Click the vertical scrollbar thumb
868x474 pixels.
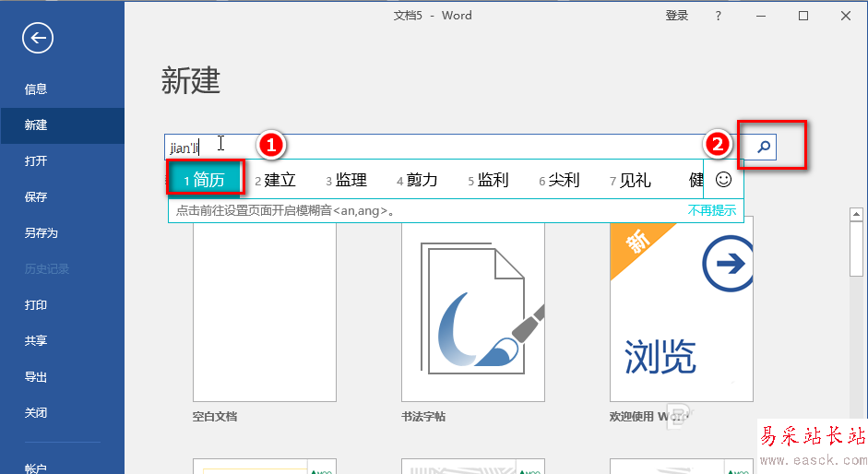click(856, 249)
